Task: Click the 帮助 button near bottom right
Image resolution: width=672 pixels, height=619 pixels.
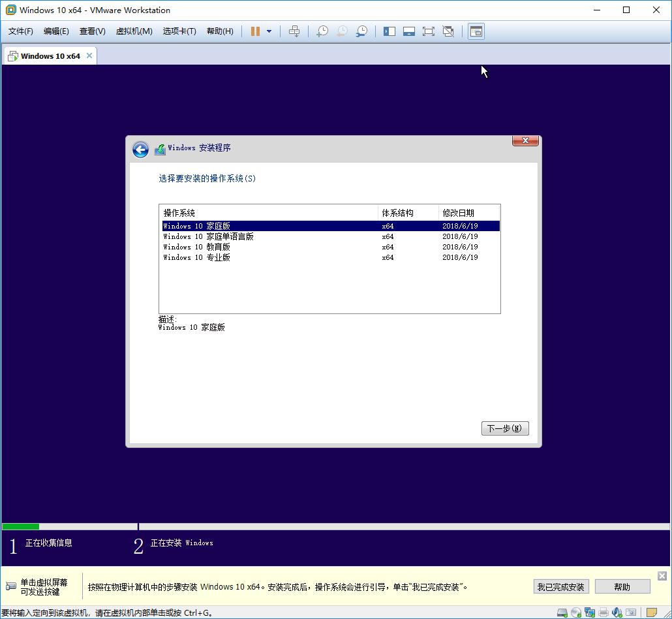Action: pos(622,586)
